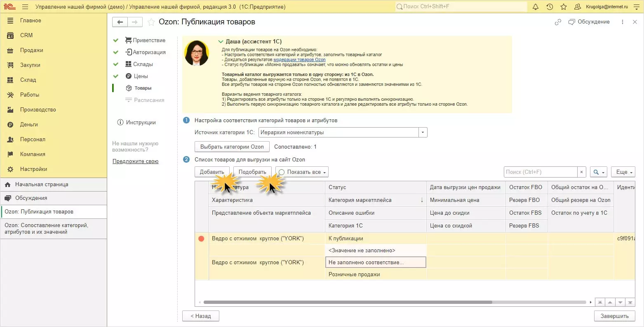The height and width of the screenshot is (327, 644).
Task: Open Инструкции from the wizard sidebar
Action: tap(136, 122)
